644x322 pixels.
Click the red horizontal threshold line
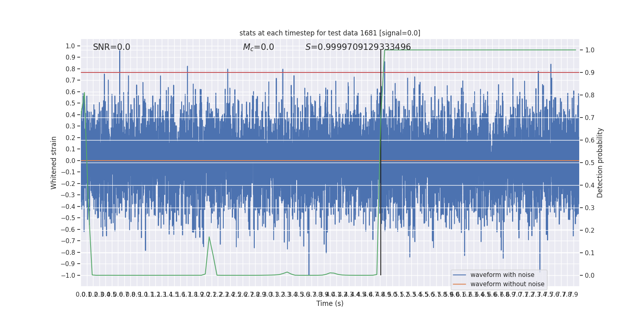click(330, 72)
